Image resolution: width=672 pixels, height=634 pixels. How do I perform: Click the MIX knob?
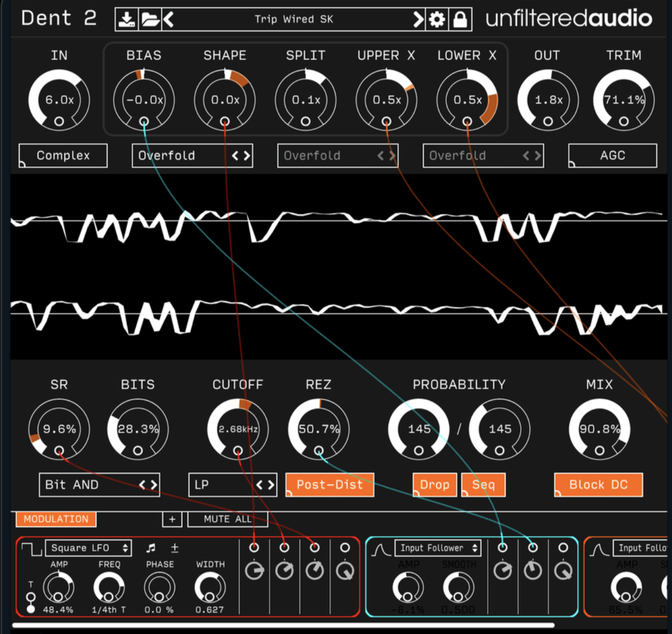tap(599, 429)
